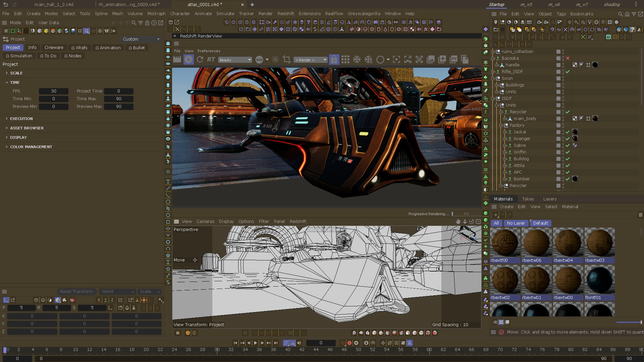Click the Time Max value field
This screenshot has width=644, height=362.
tap(119, 99)
